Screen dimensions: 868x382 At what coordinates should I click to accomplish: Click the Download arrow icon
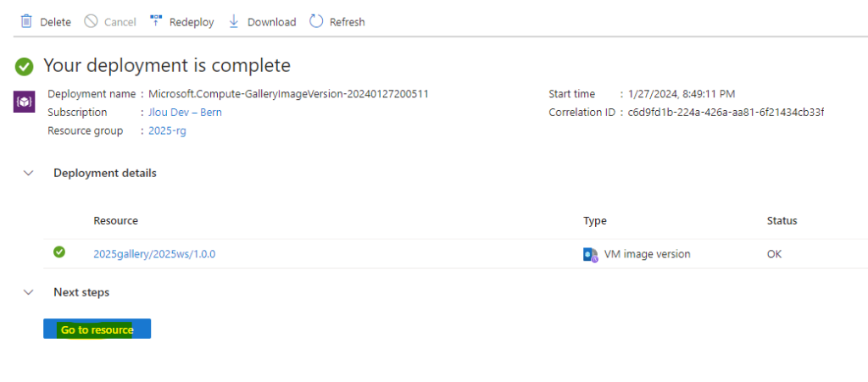pyautogui.click(x=234, y=21)
